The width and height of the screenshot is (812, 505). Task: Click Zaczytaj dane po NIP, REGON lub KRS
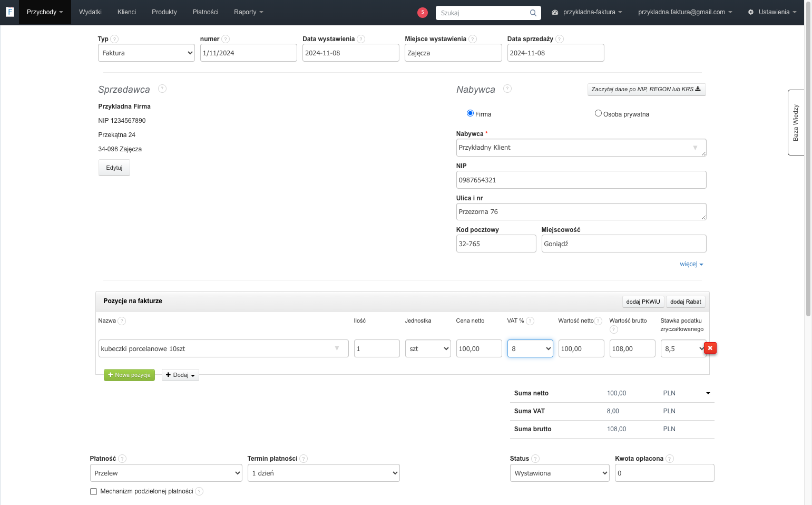(x=647, y=89)
